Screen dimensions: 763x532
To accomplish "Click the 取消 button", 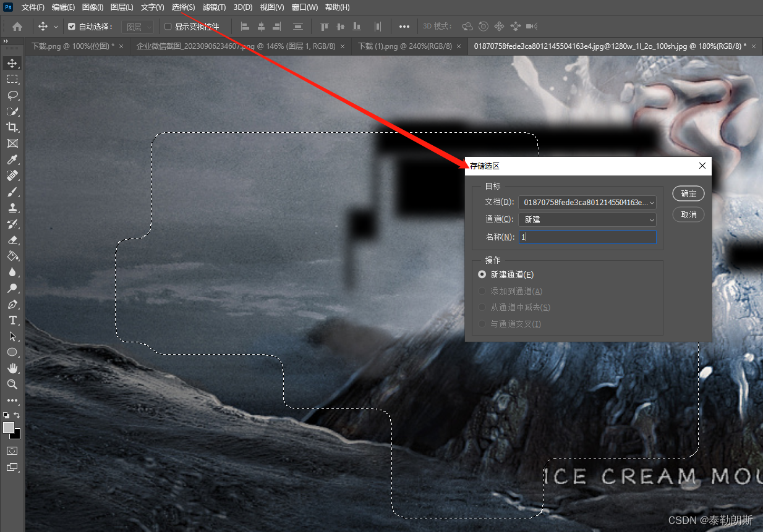I will pos(689,215).
